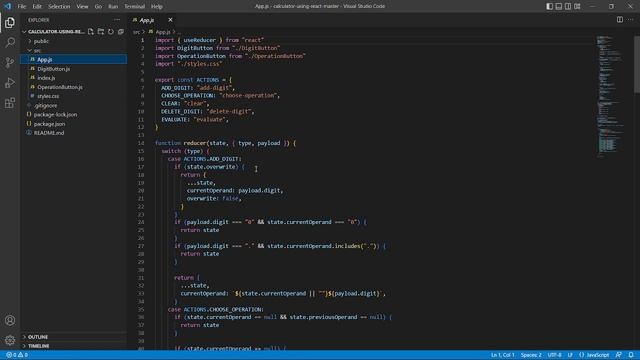Toggle the secondary side bar

[x=568, y=6]
